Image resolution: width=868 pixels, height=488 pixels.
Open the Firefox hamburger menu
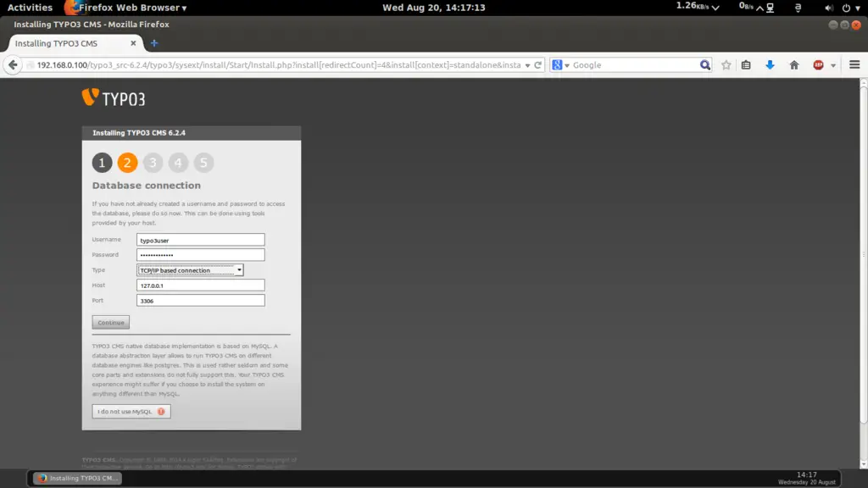click(854, 64)
